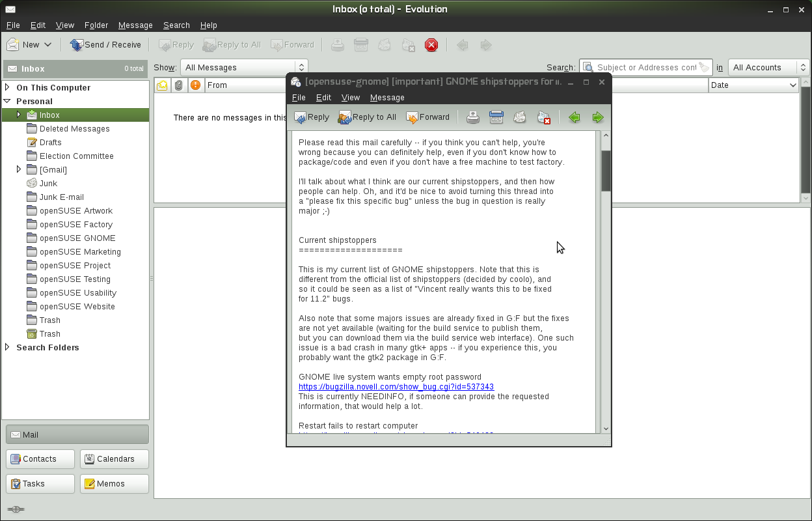The width and height of the screenshot is (812, 521).
Task: Click the importance flag column header
Action: [195, 85]
